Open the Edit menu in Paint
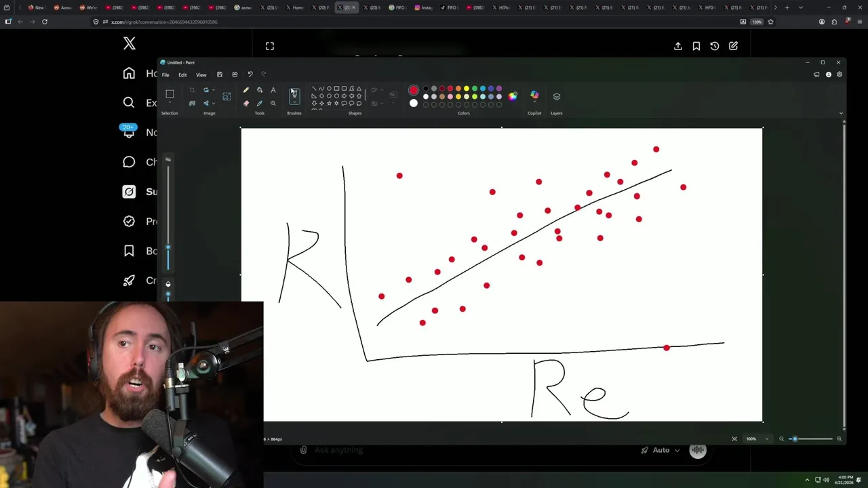The height and width of the screenshot is (488, 868). click(182, 75)
